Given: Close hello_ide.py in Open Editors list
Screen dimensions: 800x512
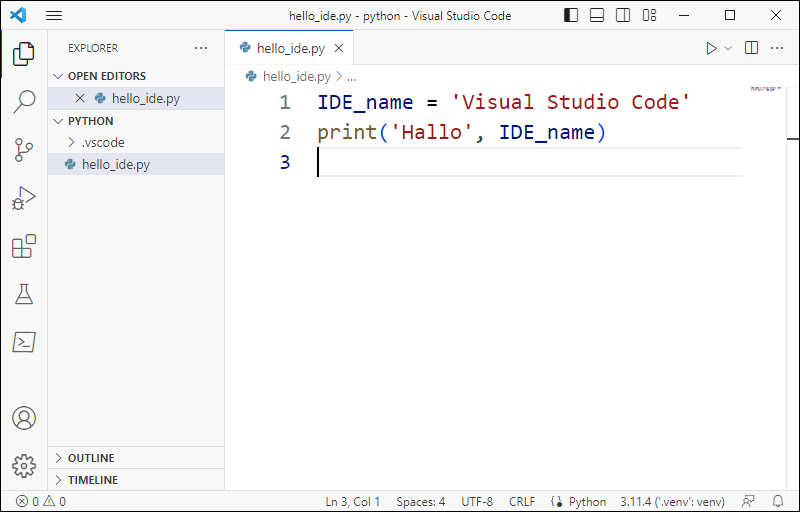Looking at the screenshot, I should point(80,98).
